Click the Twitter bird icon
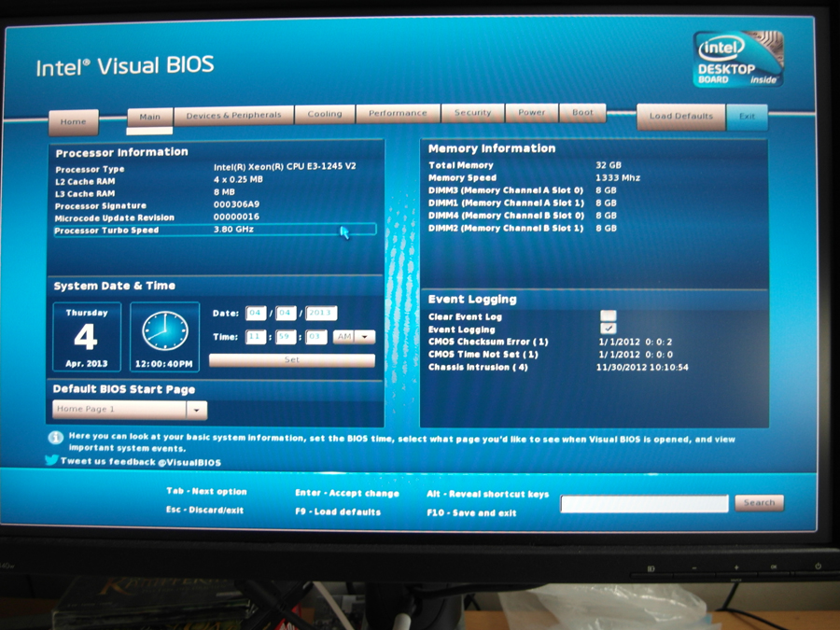This screenshot has height=630, width=840. coord(51,460)
